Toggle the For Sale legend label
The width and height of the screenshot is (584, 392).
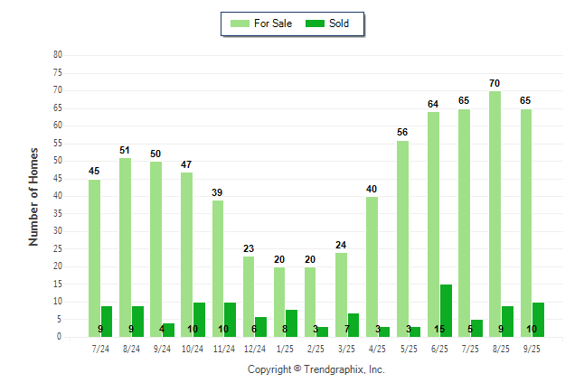pyautogui.click(x=276, y=23)
